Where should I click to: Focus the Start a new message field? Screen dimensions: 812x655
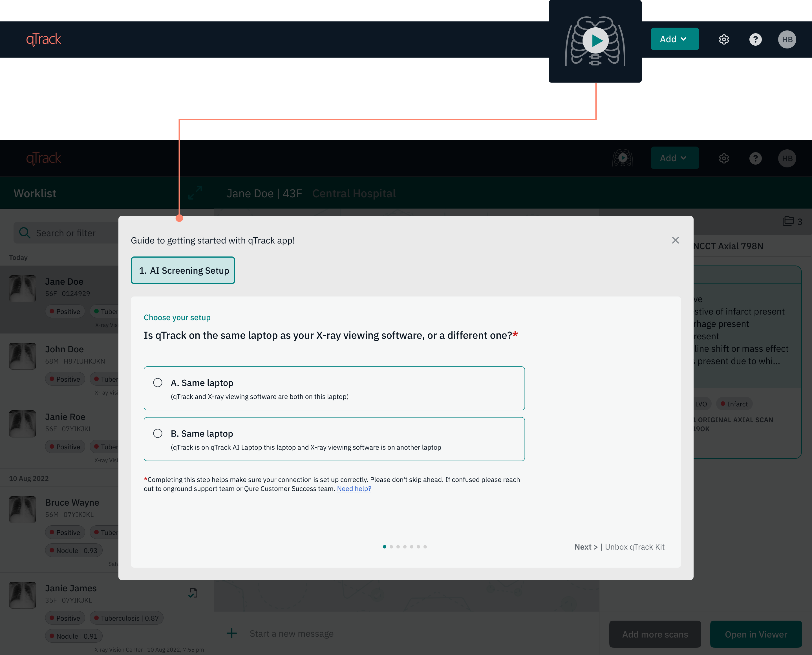coord(292,634)
